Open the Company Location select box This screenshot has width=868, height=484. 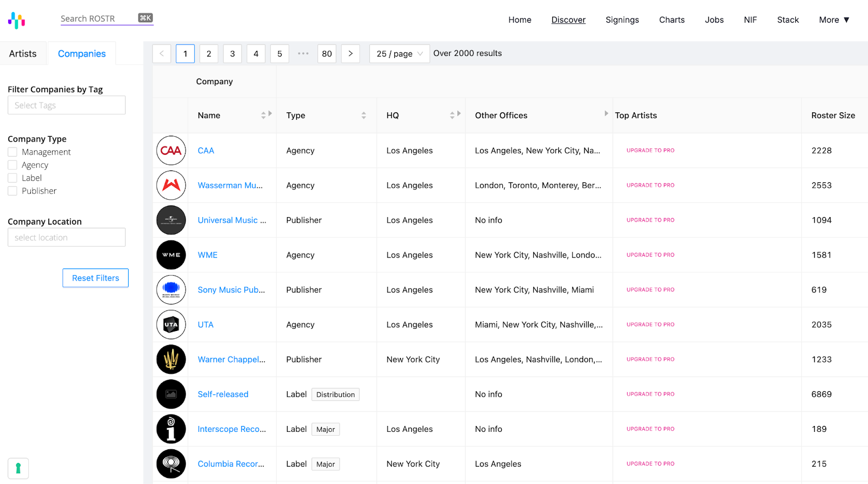click(x=67, y=238)
